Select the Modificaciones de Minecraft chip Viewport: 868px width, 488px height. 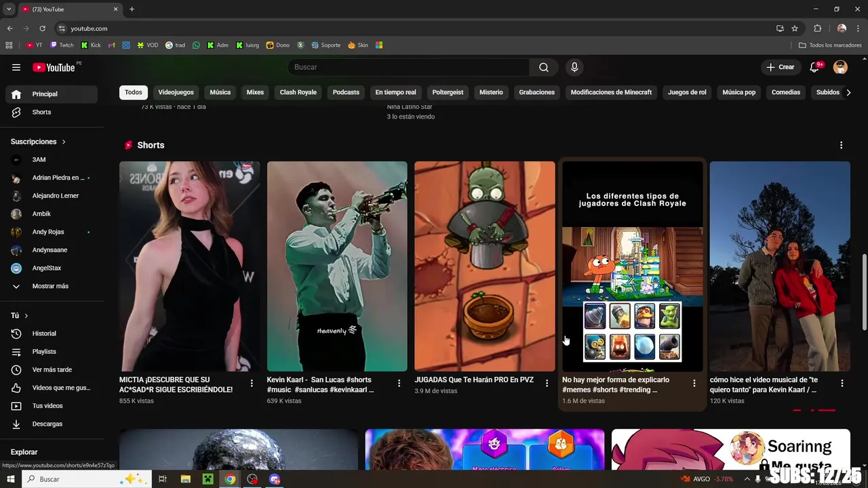point(611,92)
